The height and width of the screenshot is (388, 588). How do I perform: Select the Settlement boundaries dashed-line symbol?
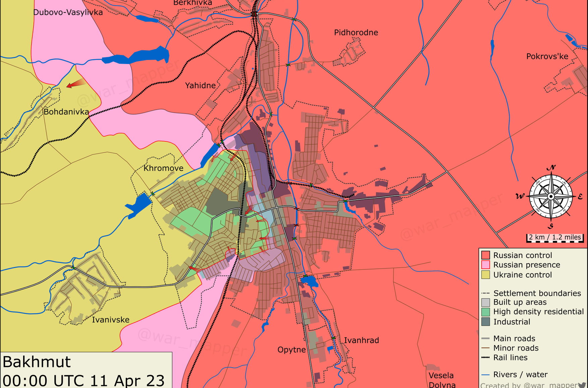click(485, 293)
